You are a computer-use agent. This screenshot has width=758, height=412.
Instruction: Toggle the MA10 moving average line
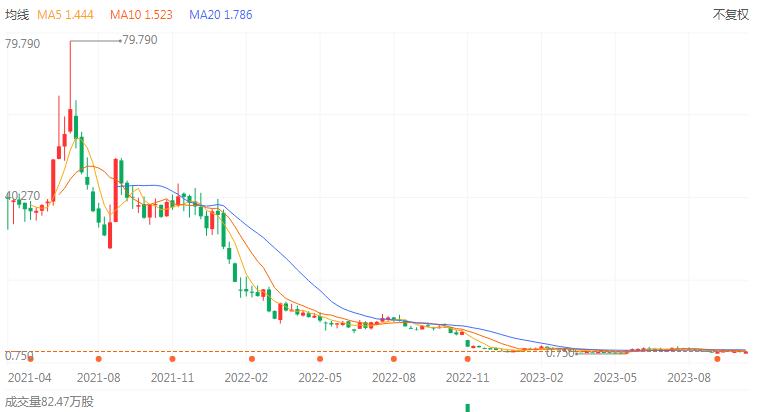pyautogui.click(x=142, y=15)
